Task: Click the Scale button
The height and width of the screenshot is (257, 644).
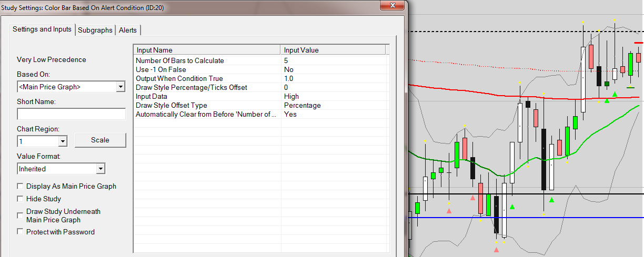Action: pos(100,140)
